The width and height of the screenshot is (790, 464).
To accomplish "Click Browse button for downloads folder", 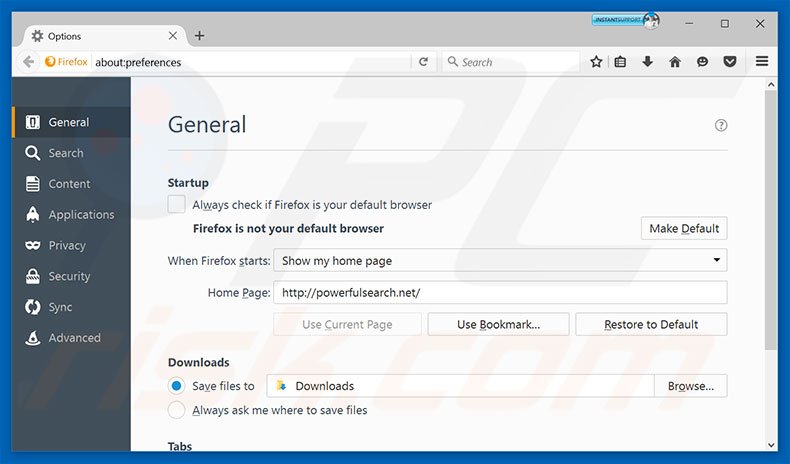I will pos(690,386).
